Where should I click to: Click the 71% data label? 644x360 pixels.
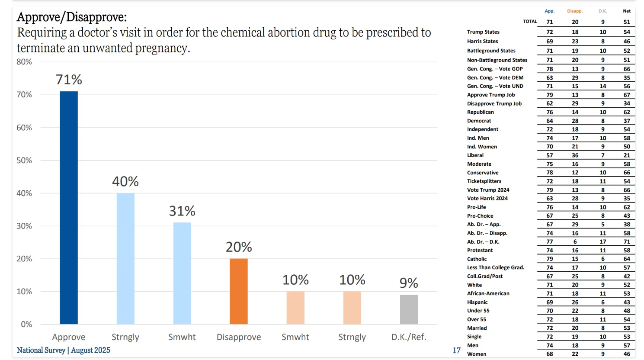[69, 80]
